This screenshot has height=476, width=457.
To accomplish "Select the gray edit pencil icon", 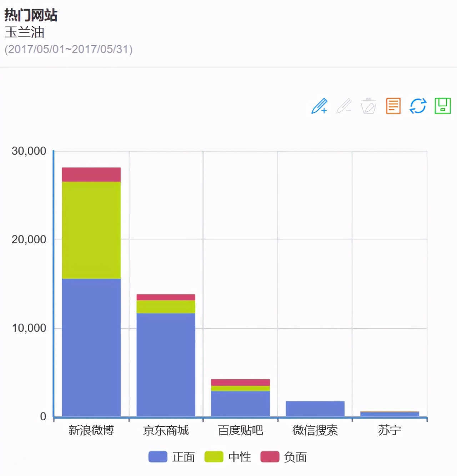I will (x=344, y=106).
